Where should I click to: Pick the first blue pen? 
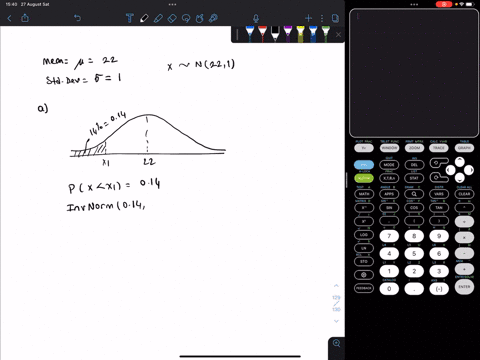tap(250, 34)
